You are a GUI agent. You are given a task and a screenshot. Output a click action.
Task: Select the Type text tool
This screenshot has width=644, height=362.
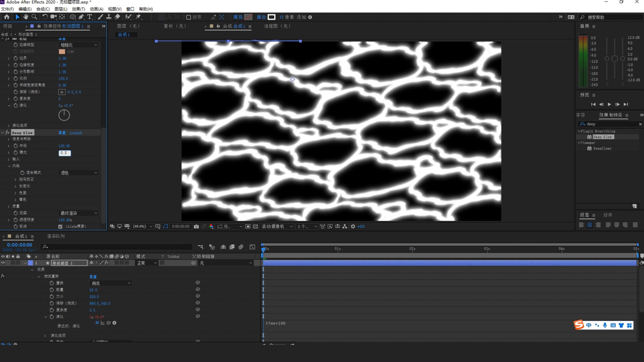pos(90,17)
